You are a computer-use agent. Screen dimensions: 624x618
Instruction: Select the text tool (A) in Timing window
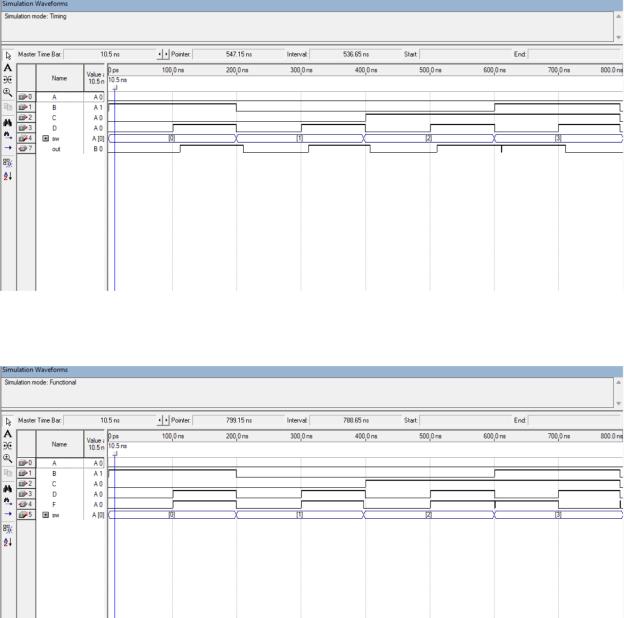tap(8, 68)
